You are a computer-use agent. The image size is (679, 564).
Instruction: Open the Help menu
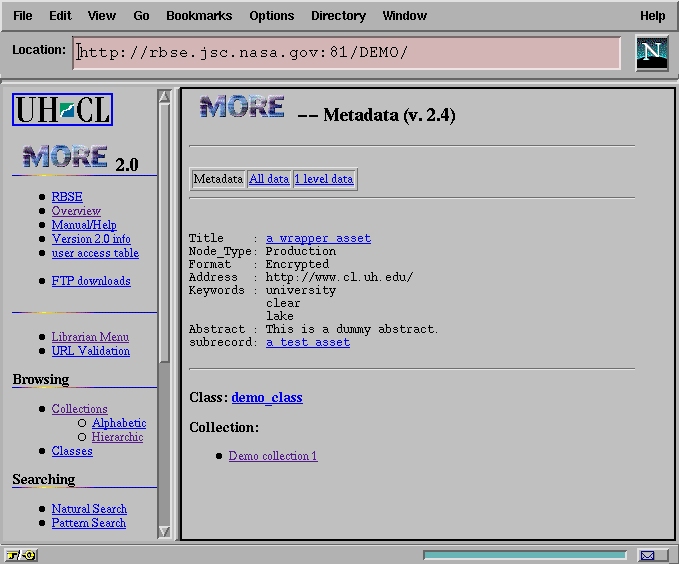coord(652,16)
